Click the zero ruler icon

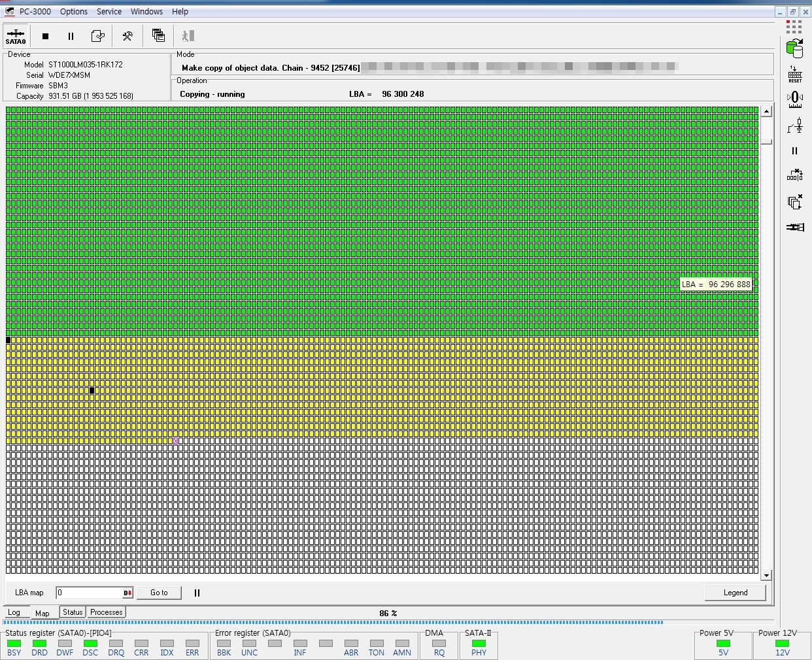(795, 99)
